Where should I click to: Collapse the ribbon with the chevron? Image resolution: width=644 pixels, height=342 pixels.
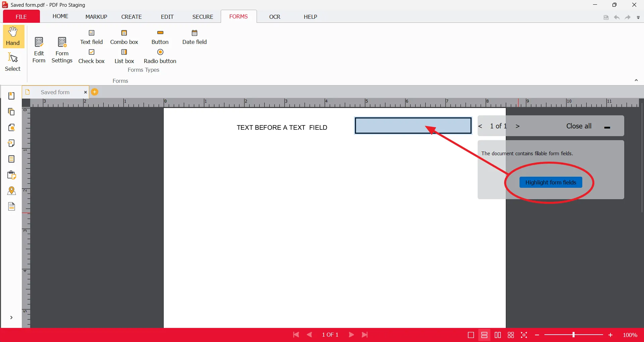point(636,80)
